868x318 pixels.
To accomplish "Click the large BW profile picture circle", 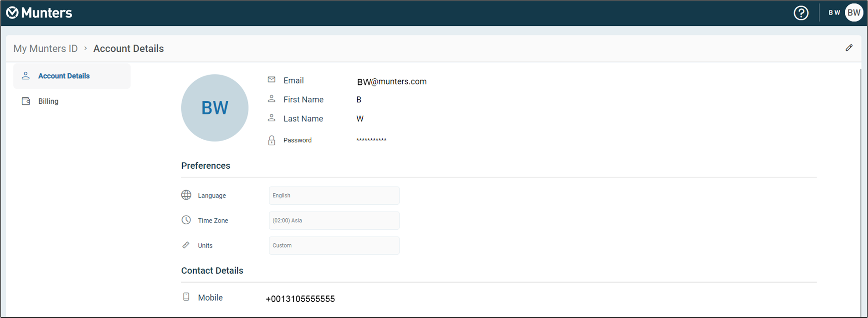I will pos(215,108).
